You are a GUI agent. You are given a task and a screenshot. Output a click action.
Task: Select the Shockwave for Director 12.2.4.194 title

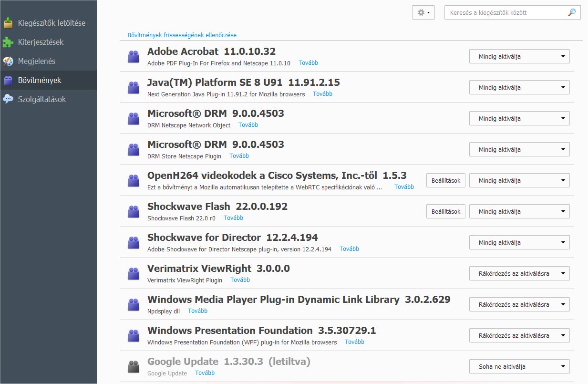point(233,238)
